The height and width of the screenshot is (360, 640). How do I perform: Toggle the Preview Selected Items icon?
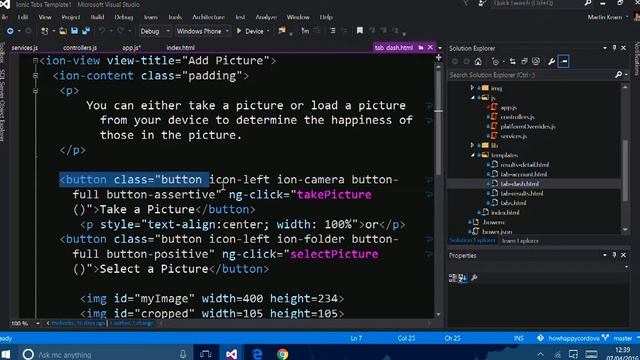[564, 62]
